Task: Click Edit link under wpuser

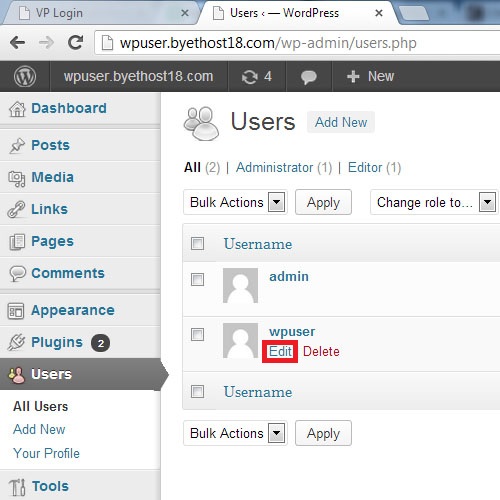Action: point(280,351)
